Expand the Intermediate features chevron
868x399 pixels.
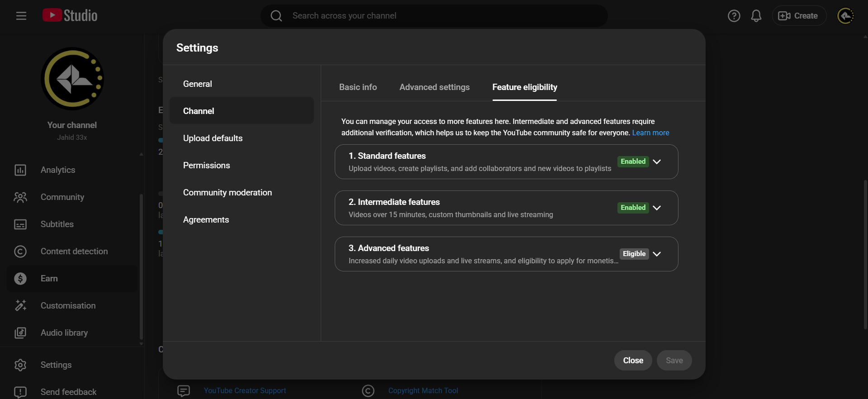coord(657,208)
